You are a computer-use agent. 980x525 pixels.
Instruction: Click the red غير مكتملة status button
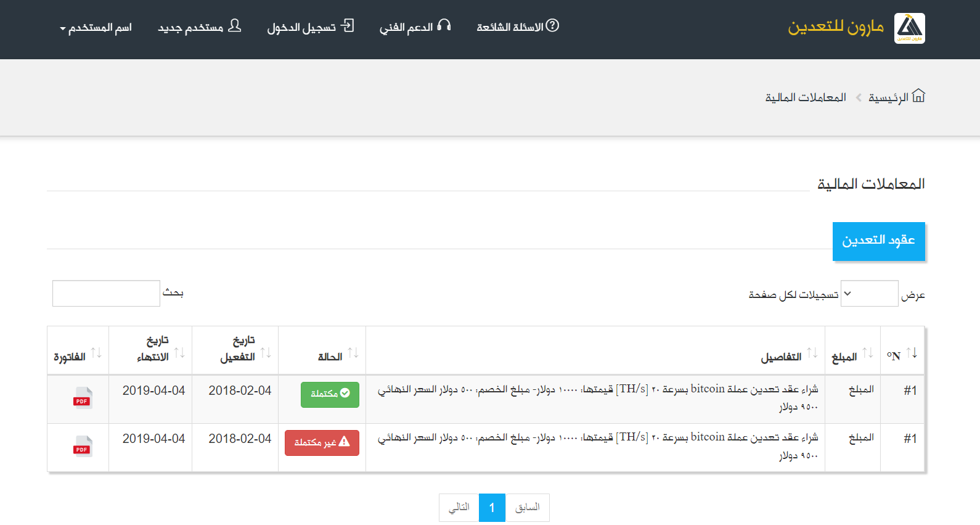point(322,442)
